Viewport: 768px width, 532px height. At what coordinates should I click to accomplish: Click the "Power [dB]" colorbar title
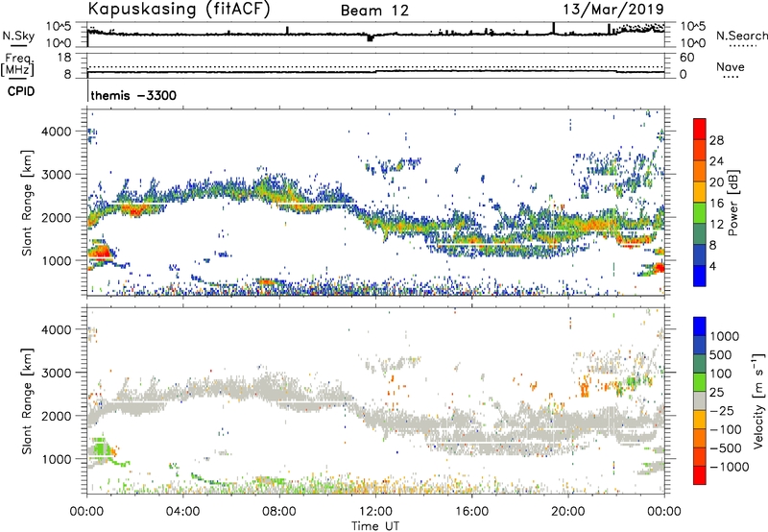click(x=732, y=203)
